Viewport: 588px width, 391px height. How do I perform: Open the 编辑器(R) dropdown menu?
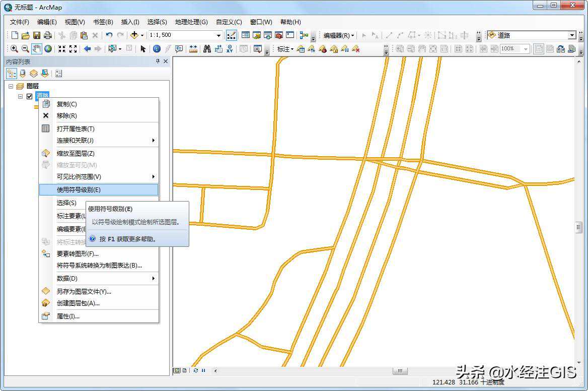click(x=338, y=35)
